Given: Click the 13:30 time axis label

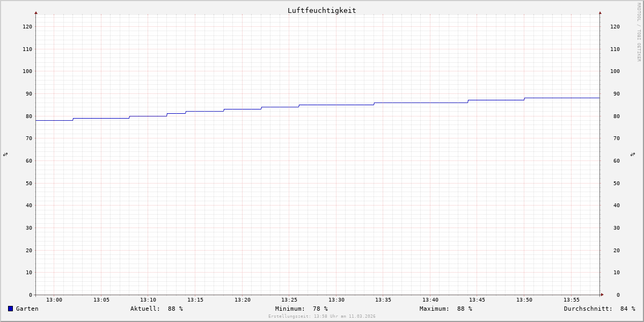Looking at the screenshot, I should click(x=336, y=300).
